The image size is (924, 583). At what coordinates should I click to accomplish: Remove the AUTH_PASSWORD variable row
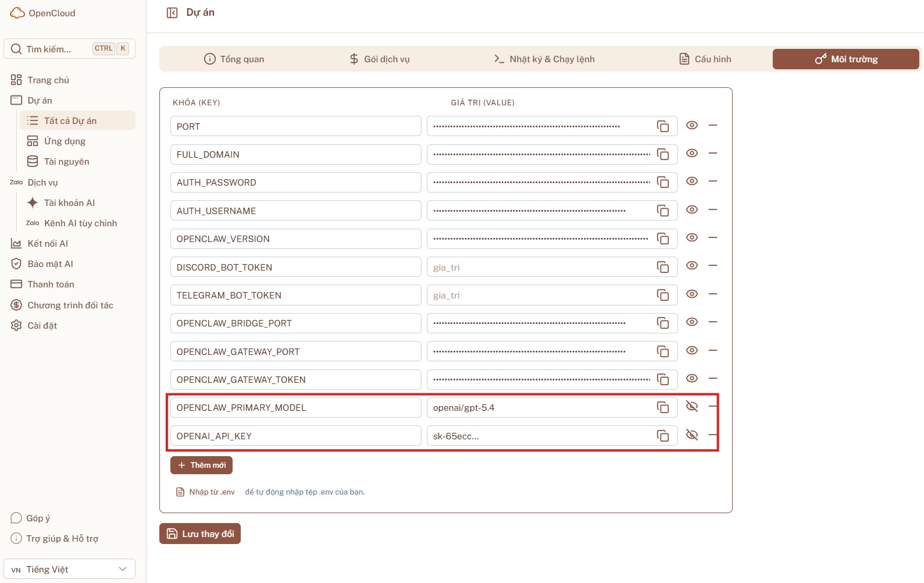click(713, 182)
